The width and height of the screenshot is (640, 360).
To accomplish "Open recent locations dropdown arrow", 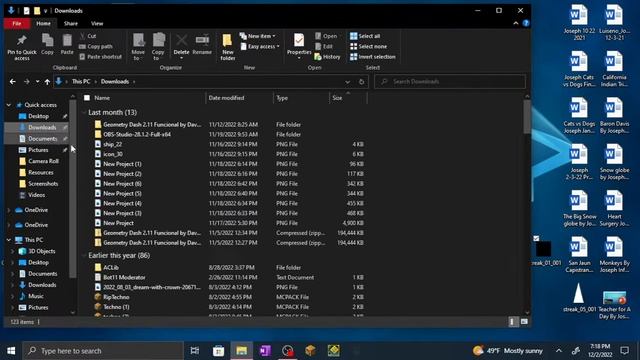I will pyautogui.click(x=37, y=82).
